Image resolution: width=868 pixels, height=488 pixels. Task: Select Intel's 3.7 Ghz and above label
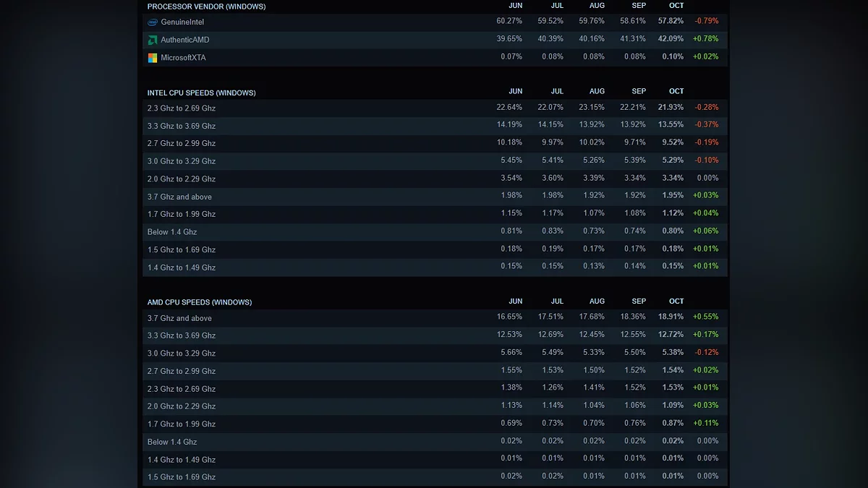point(179,197)
